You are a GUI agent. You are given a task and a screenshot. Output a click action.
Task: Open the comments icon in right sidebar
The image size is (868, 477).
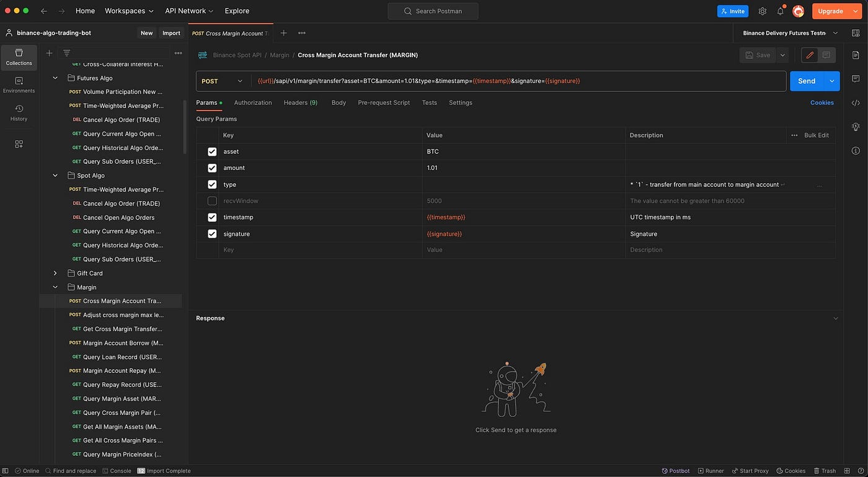tap(856, 79)
